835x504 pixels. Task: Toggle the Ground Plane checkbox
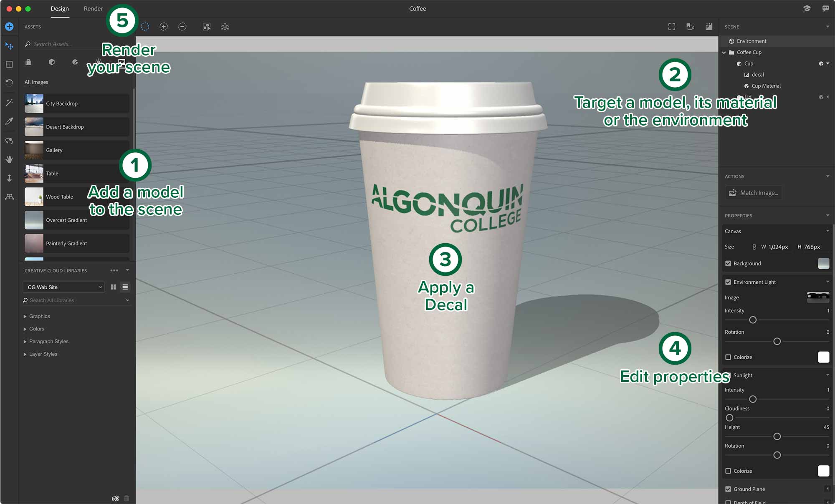tap(729, 489)
